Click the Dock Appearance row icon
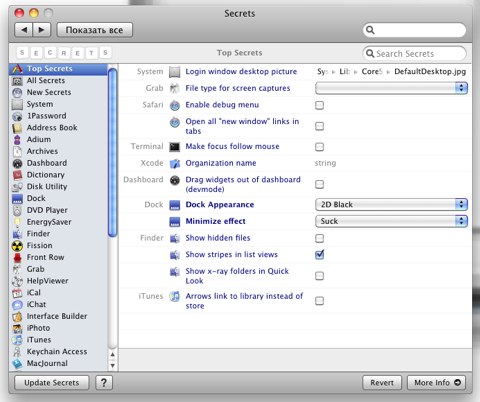Screen dimensions: 480x402 pos(175,205)
